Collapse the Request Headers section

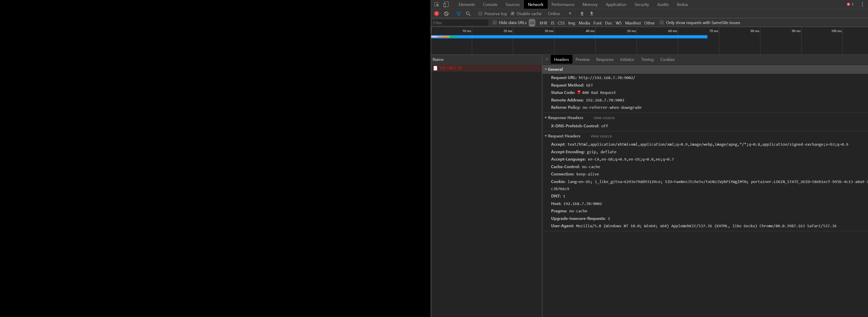[546, 136]
